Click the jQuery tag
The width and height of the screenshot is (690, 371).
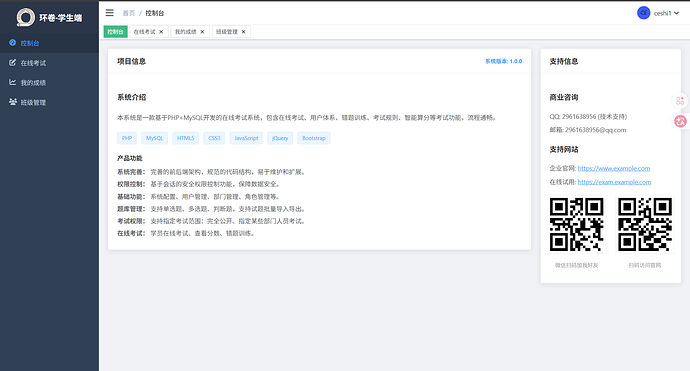coord(280,138)
